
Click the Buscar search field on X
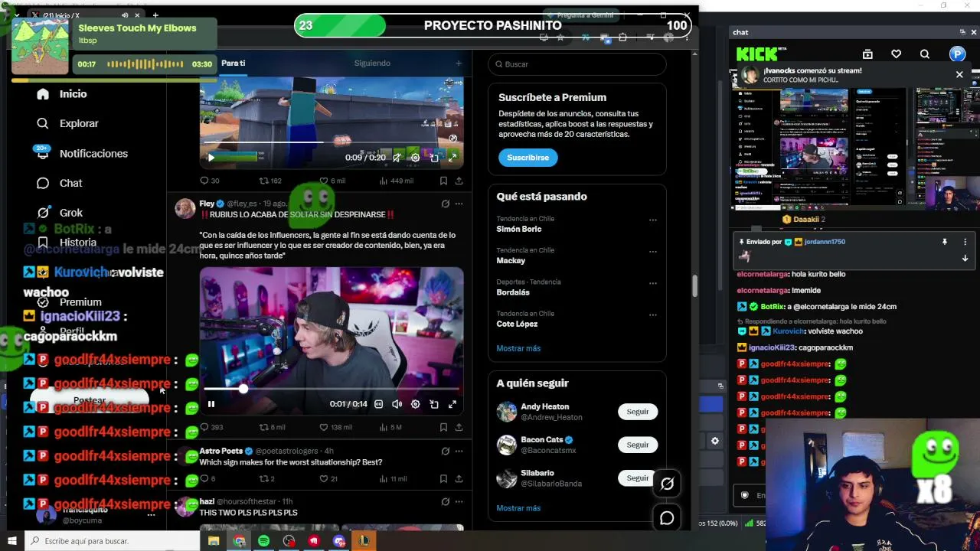(577, 64)
